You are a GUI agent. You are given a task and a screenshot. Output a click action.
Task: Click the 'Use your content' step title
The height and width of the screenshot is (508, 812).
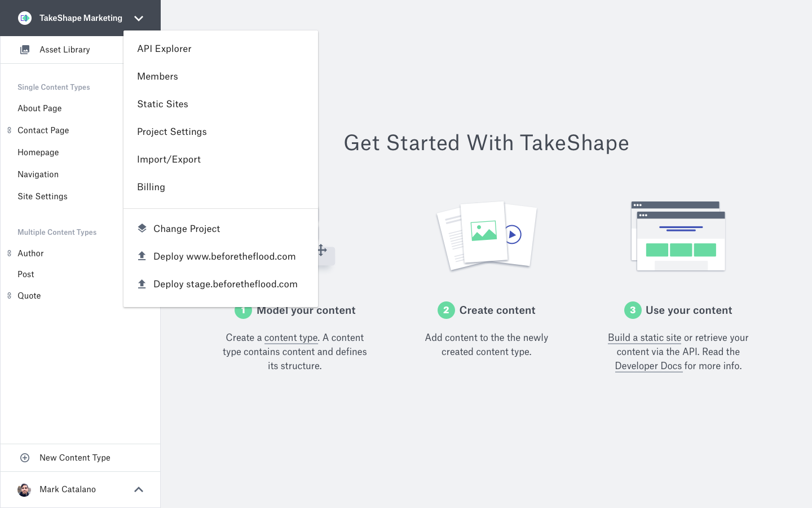click(689, 310)
